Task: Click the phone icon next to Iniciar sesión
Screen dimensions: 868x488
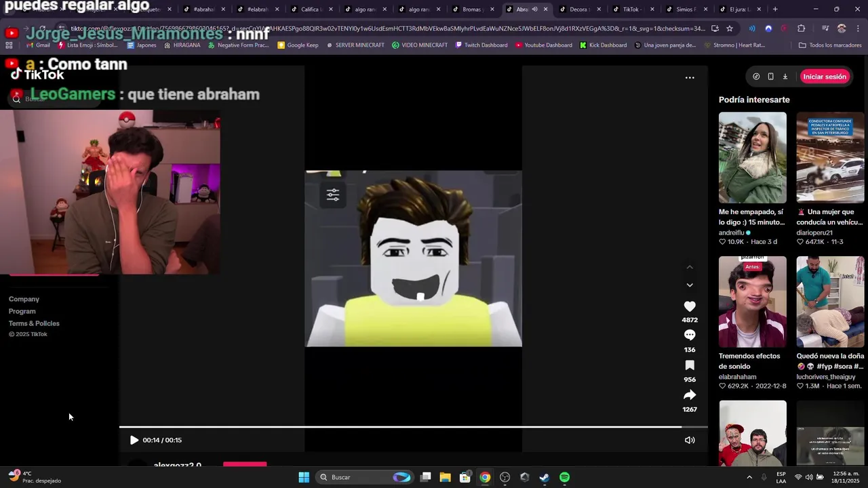Action: (770, 77)
